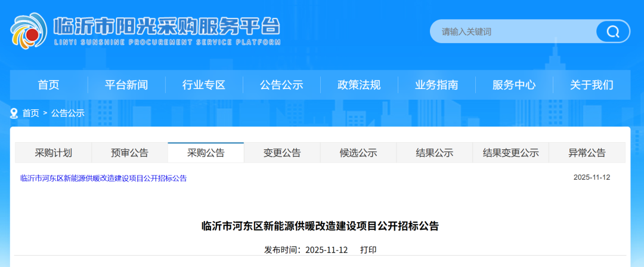
Task: Click the 首页 breadcrumb link
Action: (31, 113)
